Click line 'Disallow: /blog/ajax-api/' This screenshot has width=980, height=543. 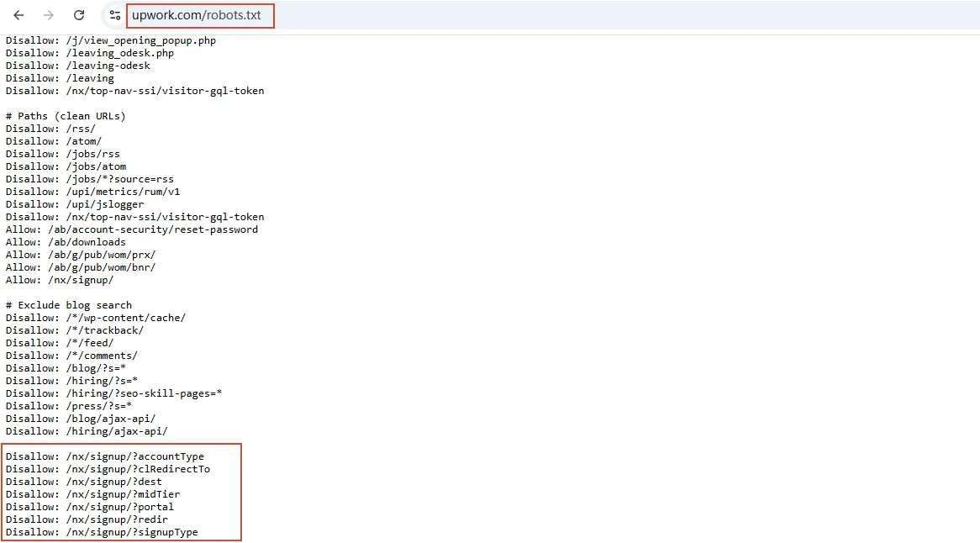click(81, 419)
